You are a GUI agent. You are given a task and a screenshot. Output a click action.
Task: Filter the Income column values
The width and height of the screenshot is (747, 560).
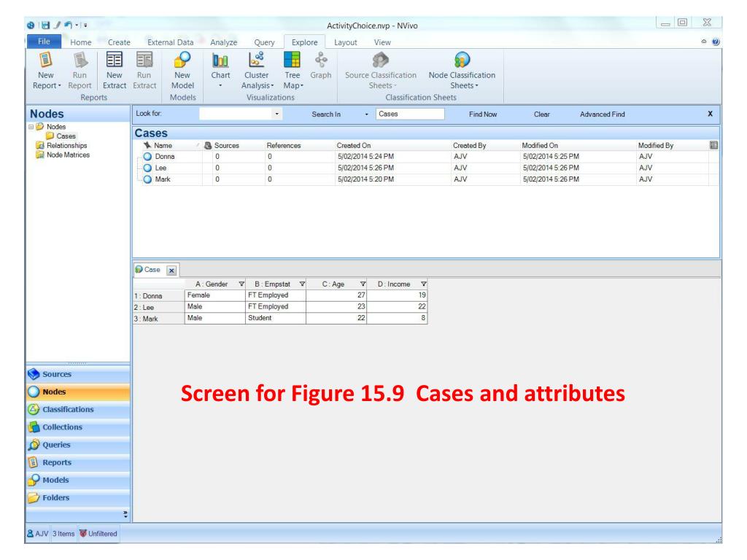click(x=423, y=284)
